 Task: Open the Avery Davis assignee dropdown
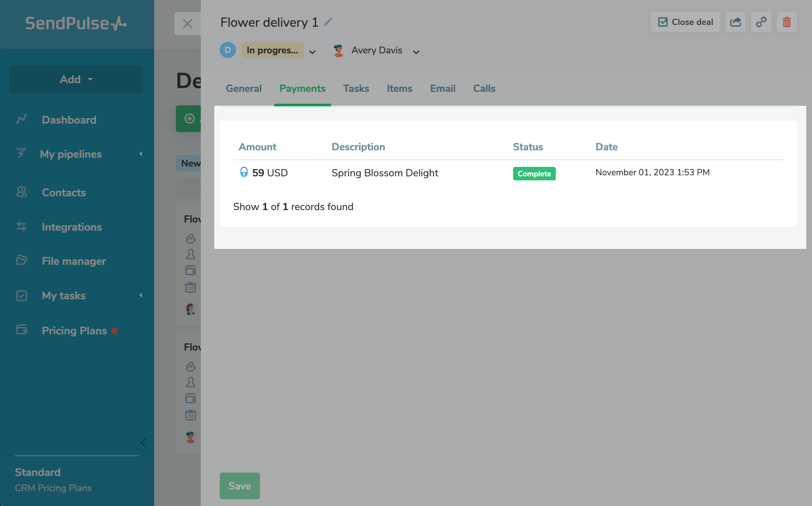click(416, 52)
